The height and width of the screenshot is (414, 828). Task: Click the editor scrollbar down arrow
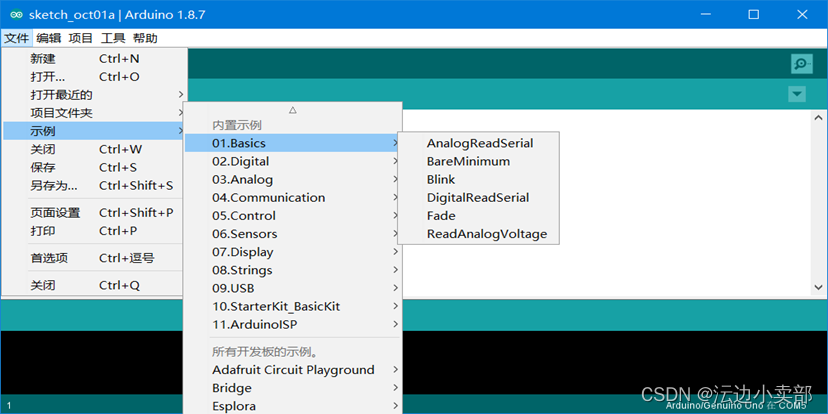tap(818, 287)
